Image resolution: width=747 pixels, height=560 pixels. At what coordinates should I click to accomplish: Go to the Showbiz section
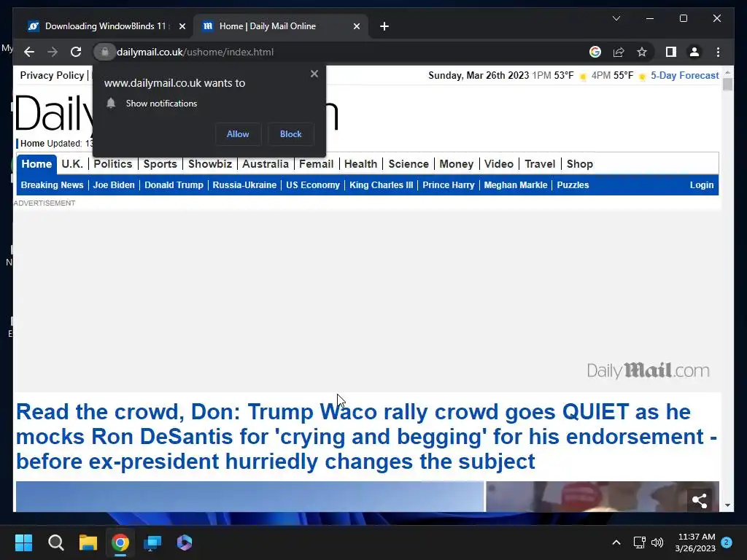click(x=210, y=164)
